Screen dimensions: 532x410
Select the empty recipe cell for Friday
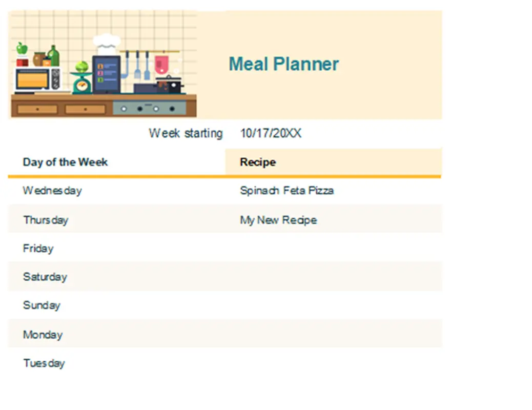point(333,249)
